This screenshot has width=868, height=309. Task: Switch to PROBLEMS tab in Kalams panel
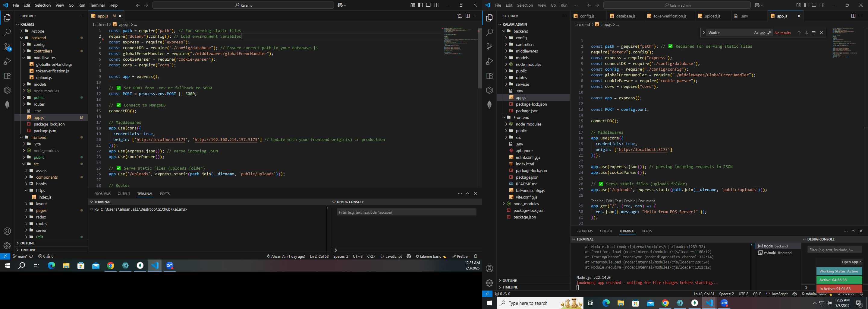pos(102,194)
